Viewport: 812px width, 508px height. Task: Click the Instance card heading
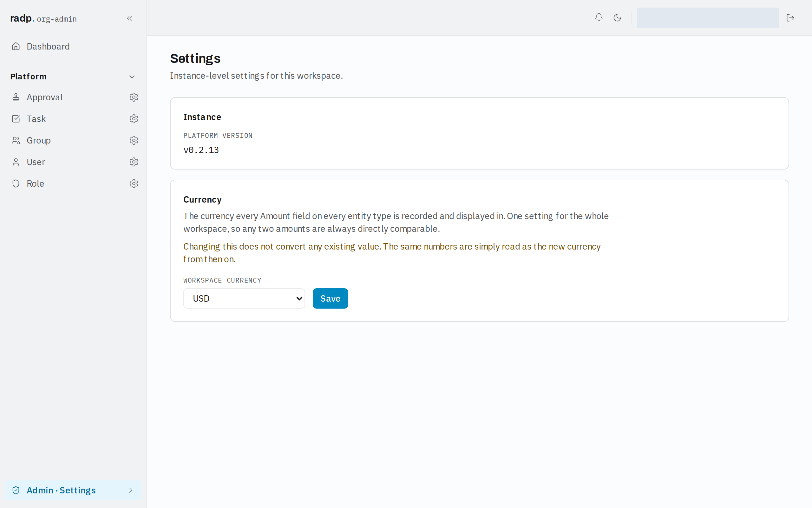tap(202, 117)
